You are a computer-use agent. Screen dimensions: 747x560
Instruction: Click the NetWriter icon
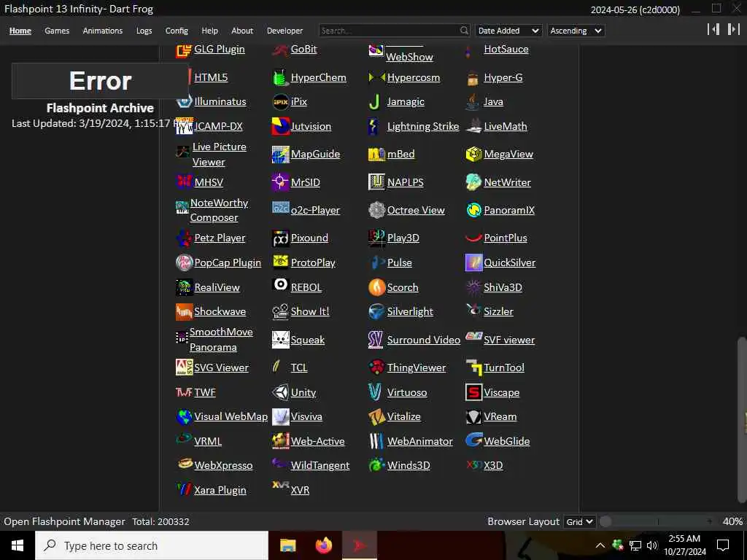point(473,182)
